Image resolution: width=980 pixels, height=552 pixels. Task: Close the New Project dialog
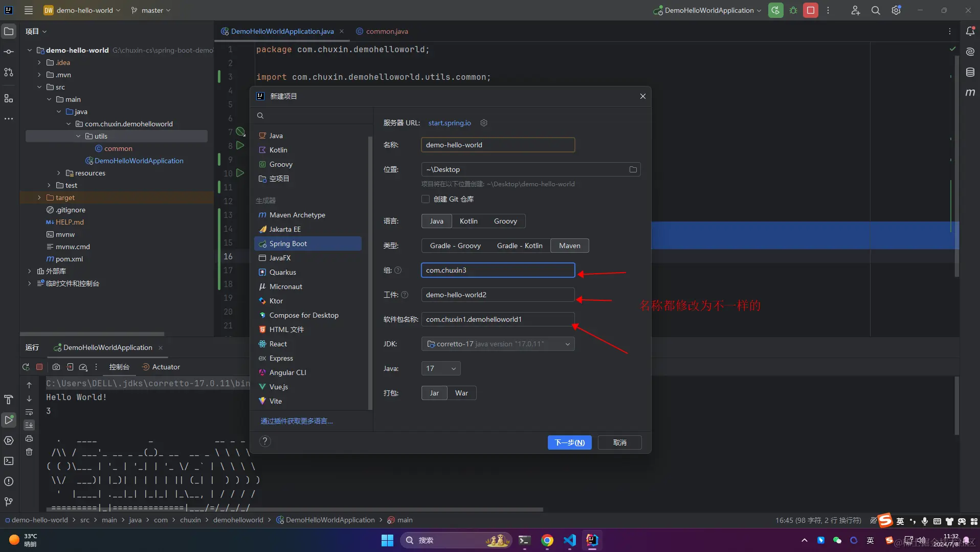click(x=643, y=96)
